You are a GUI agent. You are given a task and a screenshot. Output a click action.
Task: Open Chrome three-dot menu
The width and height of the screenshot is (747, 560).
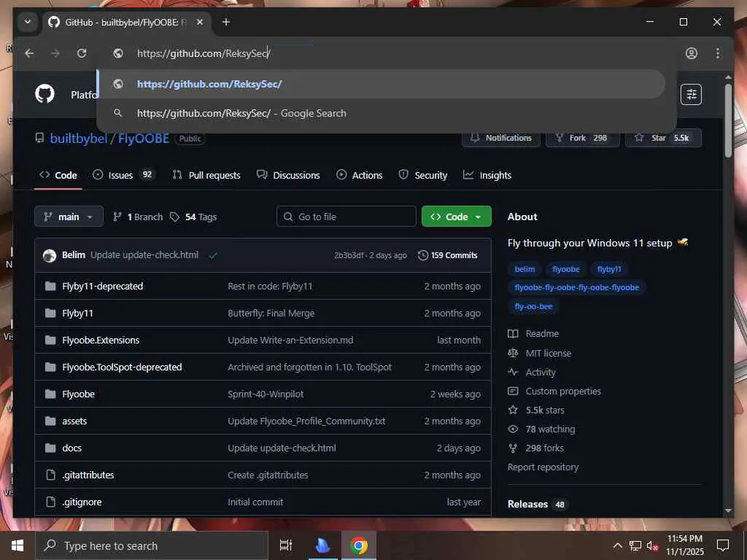718,53
